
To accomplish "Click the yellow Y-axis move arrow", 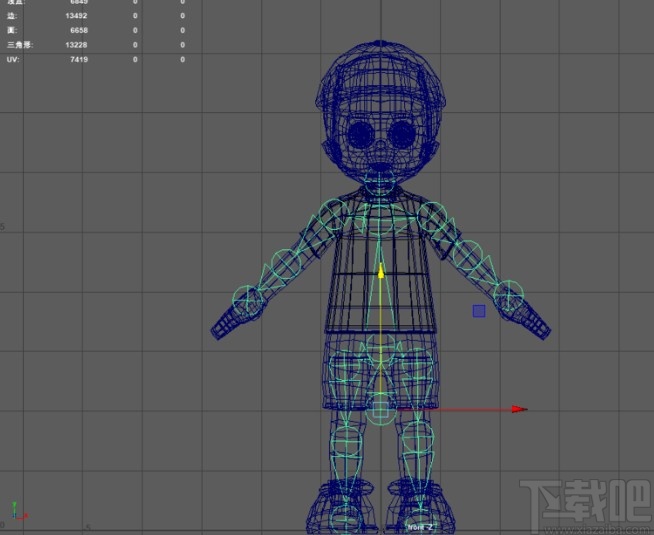I will [x=381, y=271].
